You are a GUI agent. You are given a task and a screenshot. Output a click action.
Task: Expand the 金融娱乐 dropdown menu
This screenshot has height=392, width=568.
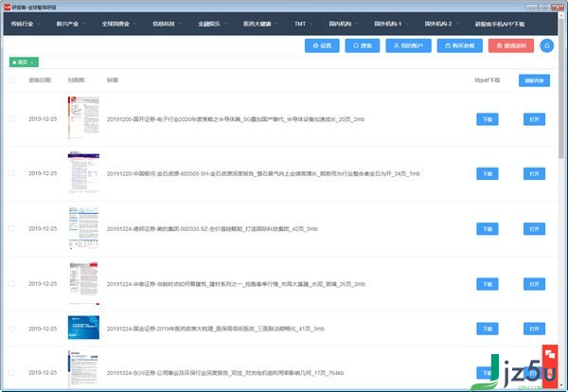(x=213, y=24)
